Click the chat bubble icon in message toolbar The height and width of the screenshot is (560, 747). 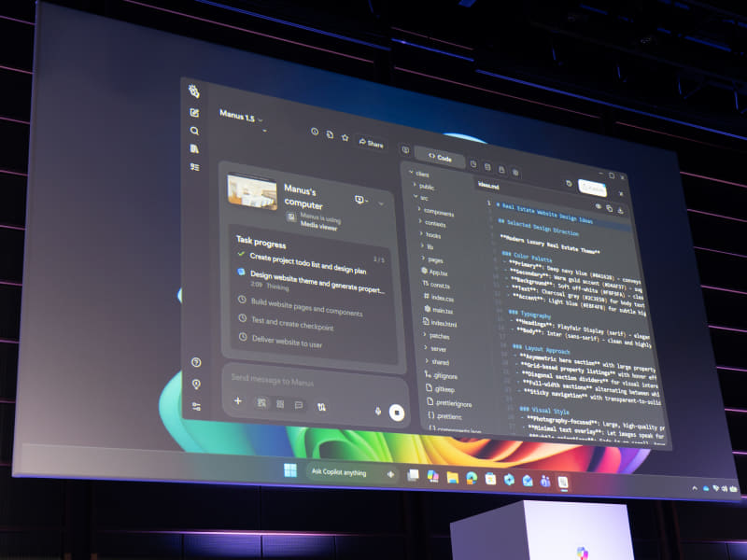click(298, 405)
